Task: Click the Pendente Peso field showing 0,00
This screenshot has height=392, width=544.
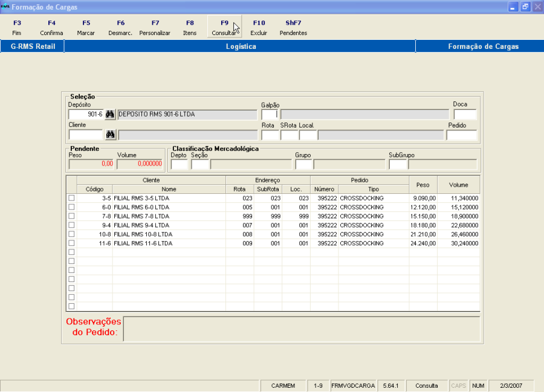Action: coord(92,164)
